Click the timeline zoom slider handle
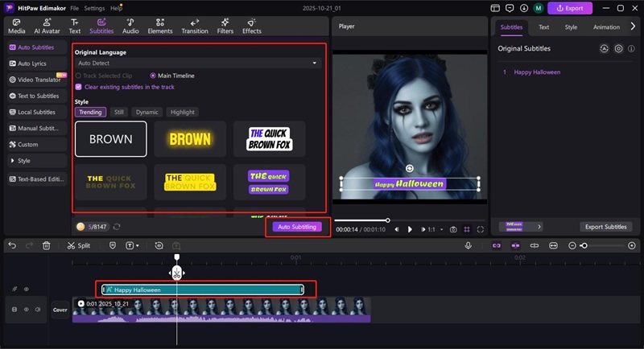 click(x=584, y=245)
